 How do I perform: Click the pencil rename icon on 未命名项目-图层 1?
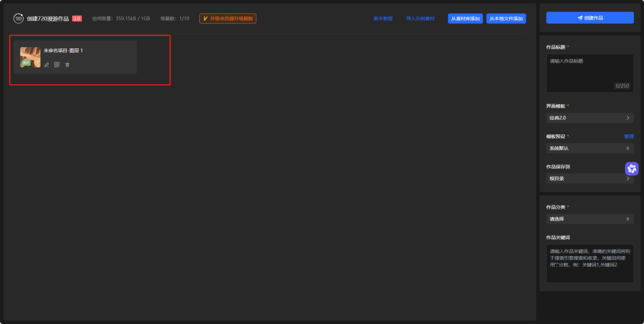(47, 64)
